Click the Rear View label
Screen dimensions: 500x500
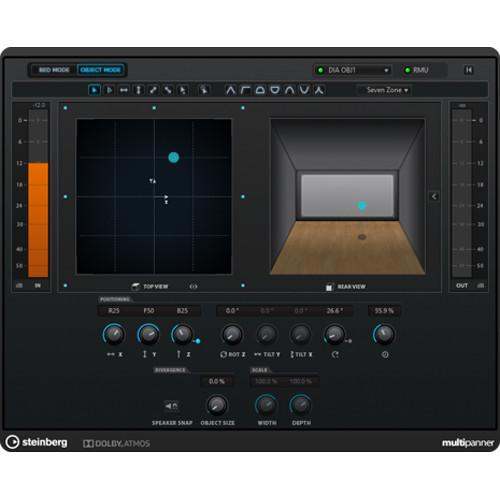pyautogui.click(x=352, y=287)
